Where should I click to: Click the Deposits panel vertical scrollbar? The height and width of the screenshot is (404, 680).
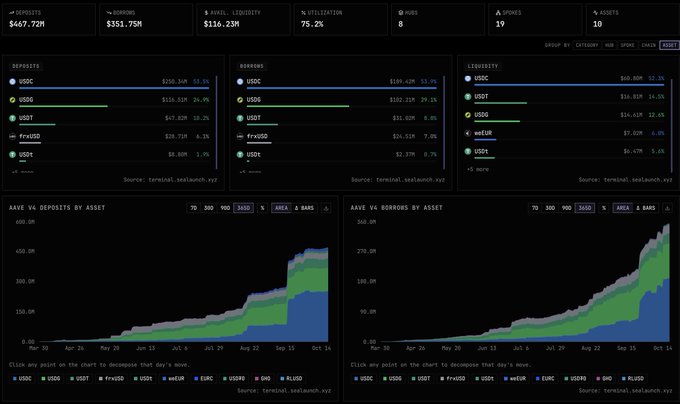click(x=216, y=123)
